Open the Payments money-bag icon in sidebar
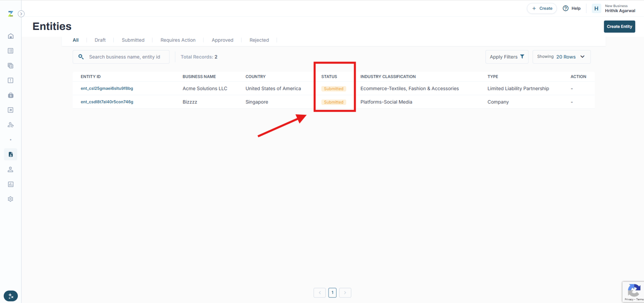This screenshot has height=303, width=644. [x=10, y=95]
